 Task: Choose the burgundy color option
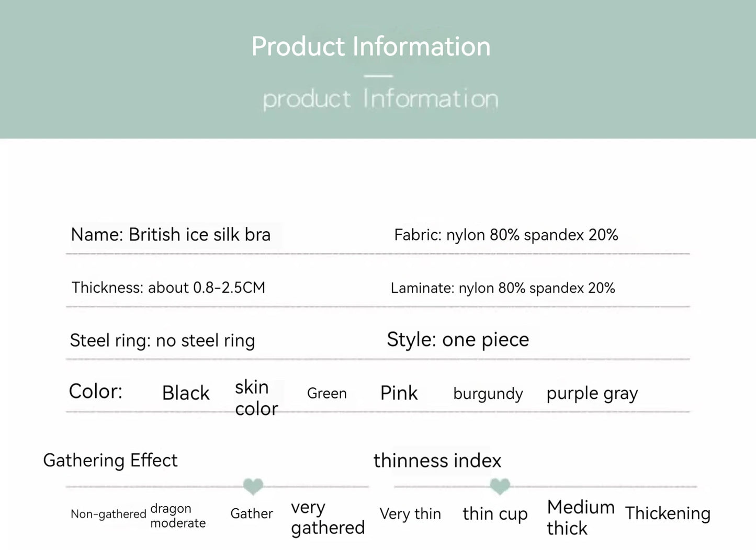[x=488, y=394]
